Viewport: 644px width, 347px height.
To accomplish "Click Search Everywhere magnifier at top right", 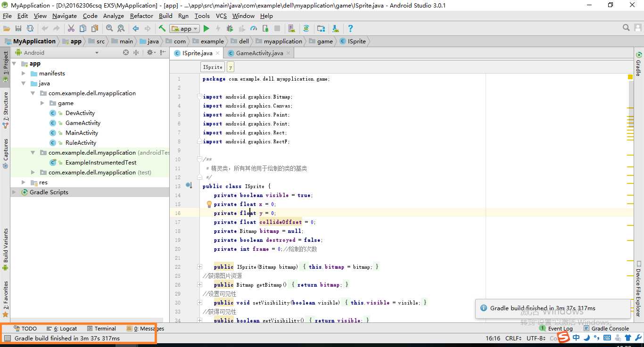I will pos(626,28).
